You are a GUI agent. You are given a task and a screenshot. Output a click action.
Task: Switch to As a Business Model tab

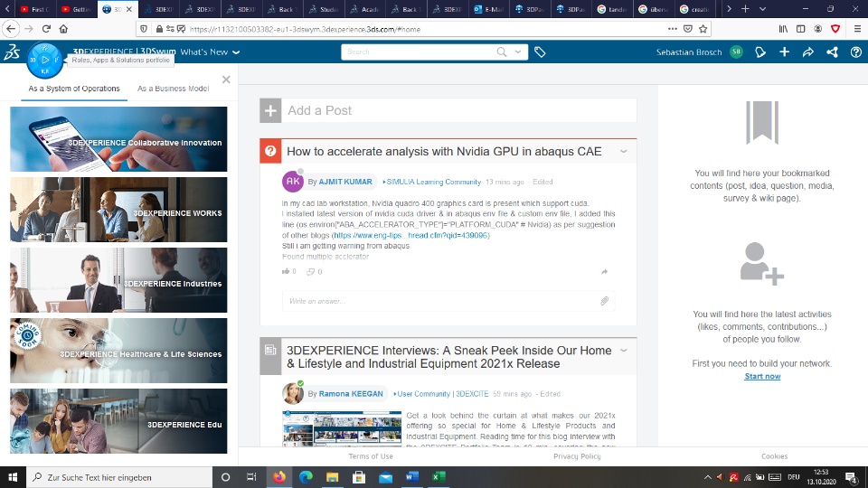point(174,89)
